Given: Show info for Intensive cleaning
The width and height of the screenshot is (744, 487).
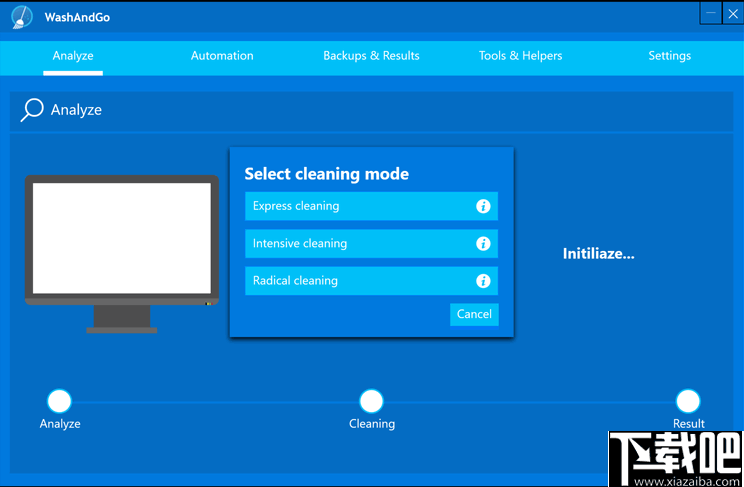Looking at the screenshot, I should [x=483, y=244].
